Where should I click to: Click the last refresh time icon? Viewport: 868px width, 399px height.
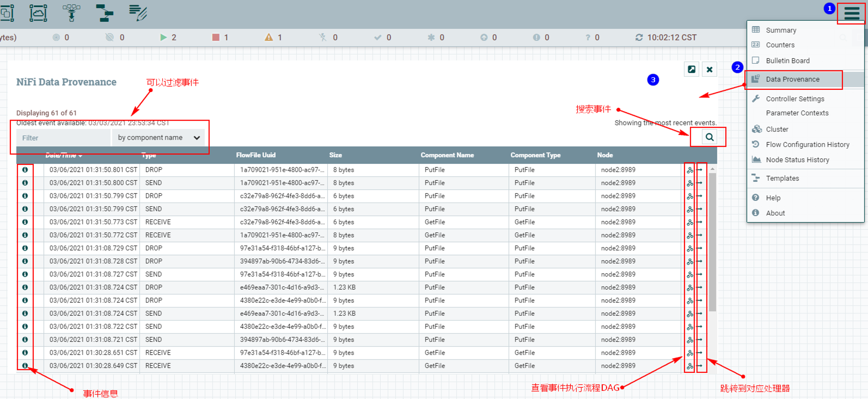(x=639, y=37)
